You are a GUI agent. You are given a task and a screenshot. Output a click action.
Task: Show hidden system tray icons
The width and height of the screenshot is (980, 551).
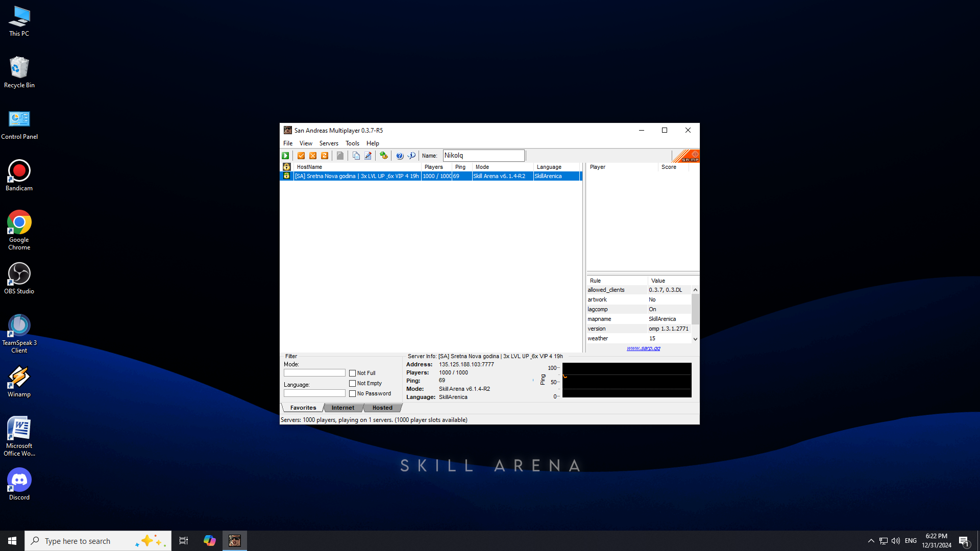coord(871,541)
